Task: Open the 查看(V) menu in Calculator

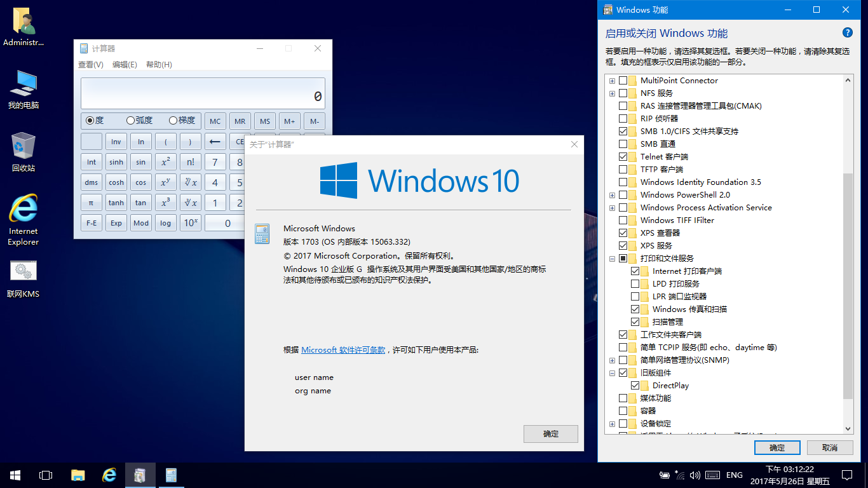Action: 91,65
